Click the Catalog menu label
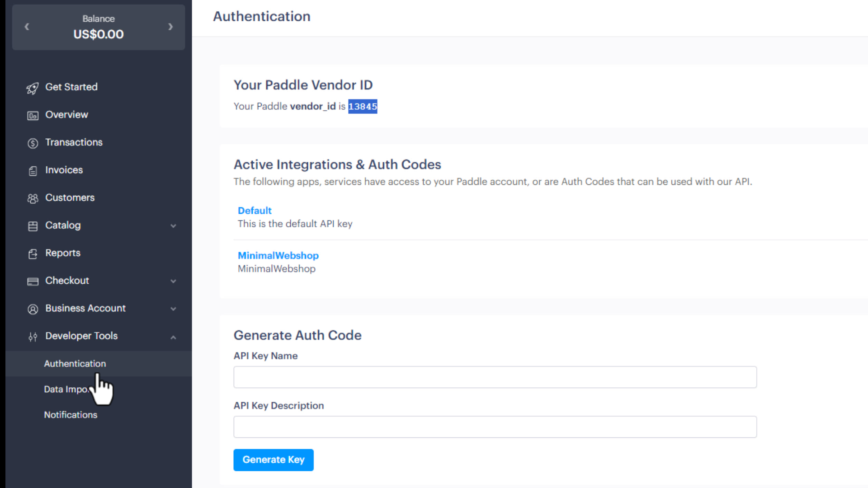The width and height of the screenshot is (868, 488). (x=63, y=225)
